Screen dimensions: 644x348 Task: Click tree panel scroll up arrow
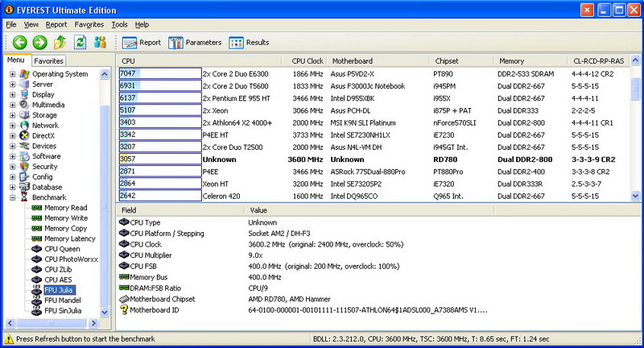(105, 74)
